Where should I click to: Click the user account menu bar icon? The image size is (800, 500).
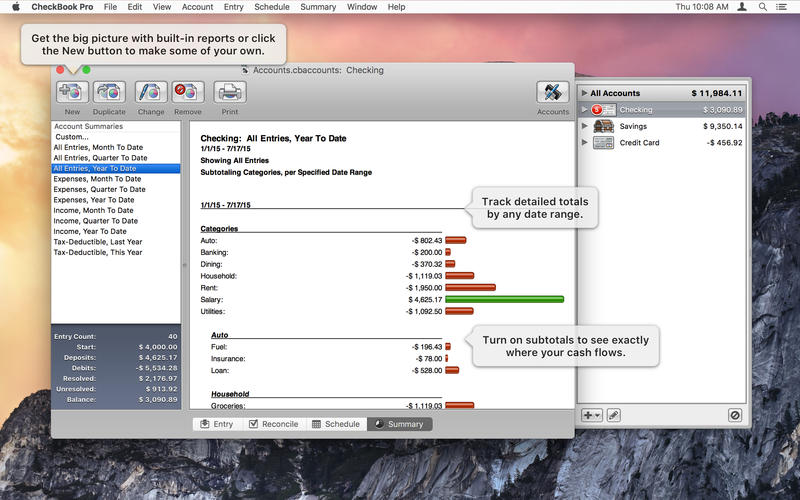coord(742,7)
